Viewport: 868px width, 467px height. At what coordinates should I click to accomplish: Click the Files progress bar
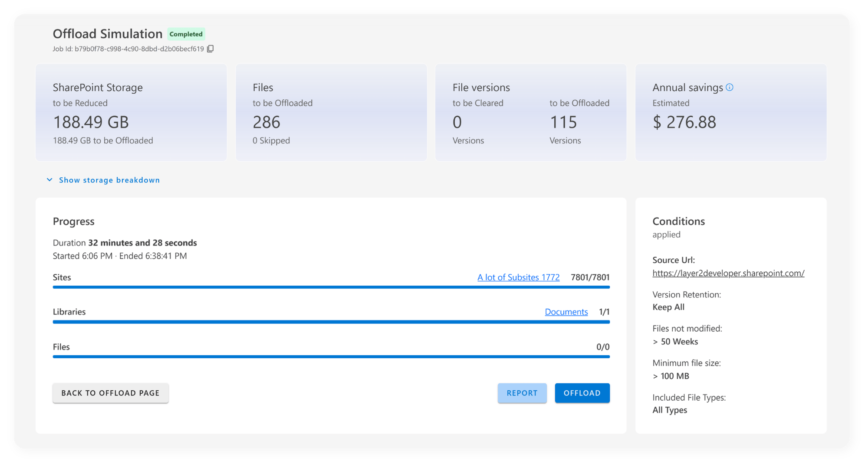coord(331,356)
